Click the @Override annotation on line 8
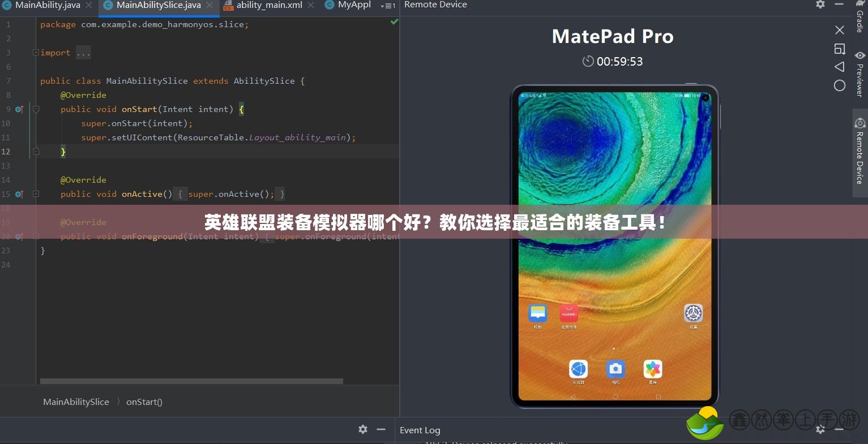The height and width of the screenshot is (444, 868). pyautogui.click(x=83, y=95)
